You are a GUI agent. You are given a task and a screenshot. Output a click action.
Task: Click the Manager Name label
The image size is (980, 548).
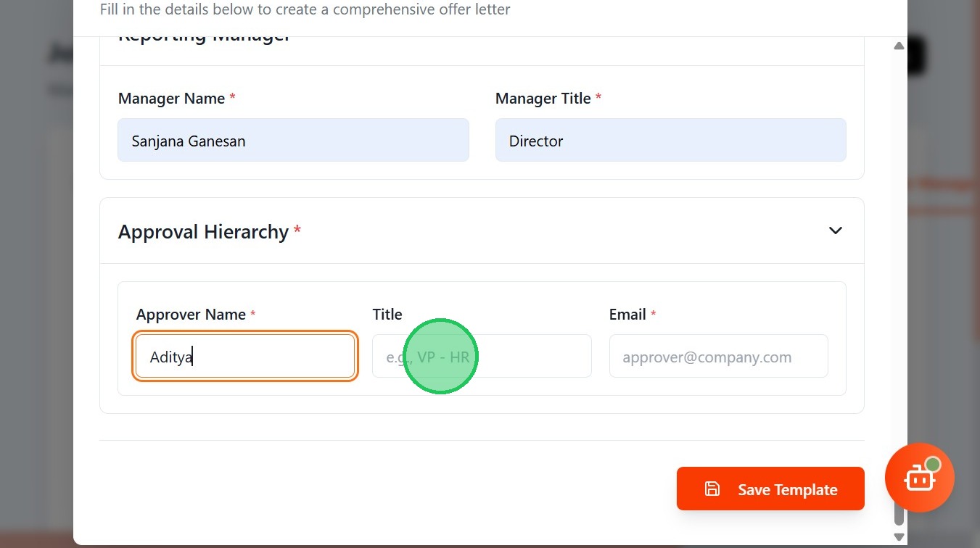coord(171,99)
